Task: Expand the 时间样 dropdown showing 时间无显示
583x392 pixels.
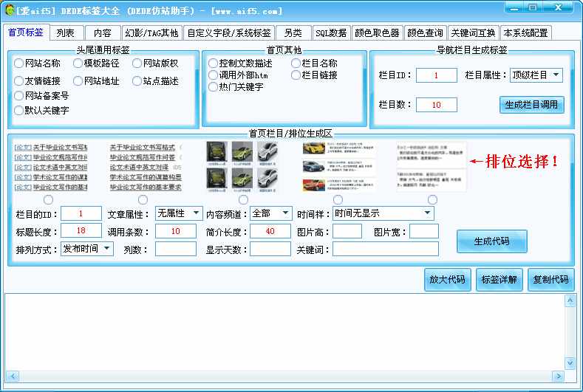Action: pyautogui.click(x=383, y=213)
